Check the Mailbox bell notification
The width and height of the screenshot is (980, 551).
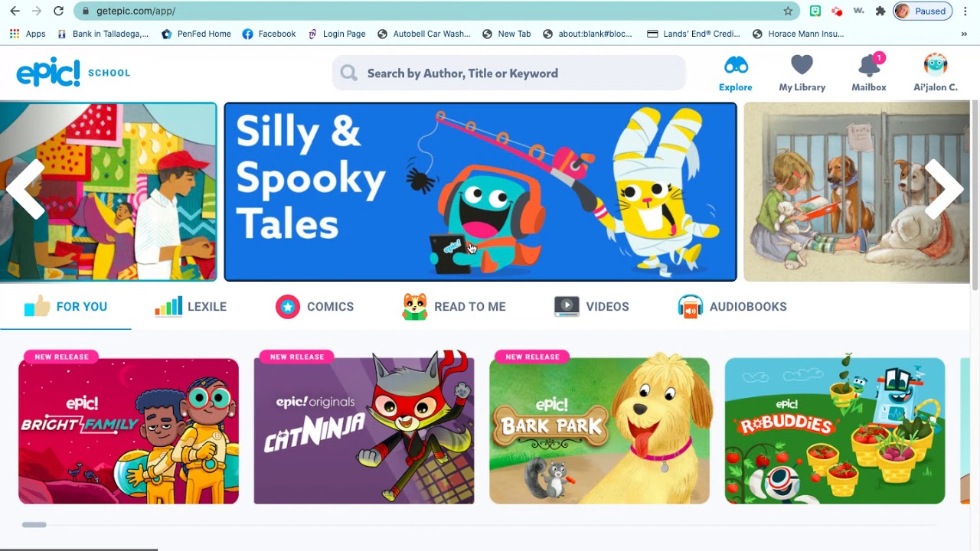pyautogui.click(x=870, y=65)
